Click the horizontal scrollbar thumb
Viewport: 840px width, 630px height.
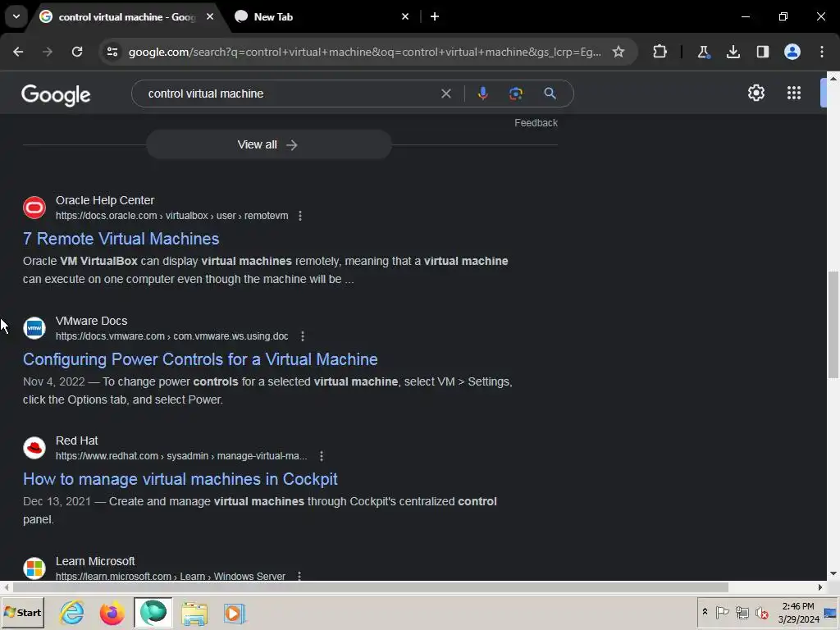(370, 587)
